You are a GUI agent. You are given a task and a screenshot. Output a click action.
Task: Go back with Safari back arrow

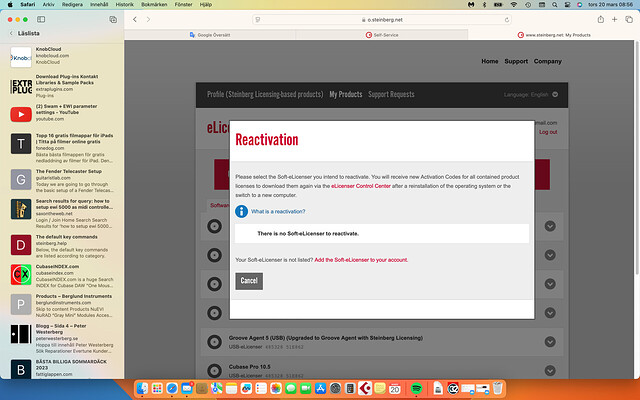pyautogui.click(x=135, y=19)
